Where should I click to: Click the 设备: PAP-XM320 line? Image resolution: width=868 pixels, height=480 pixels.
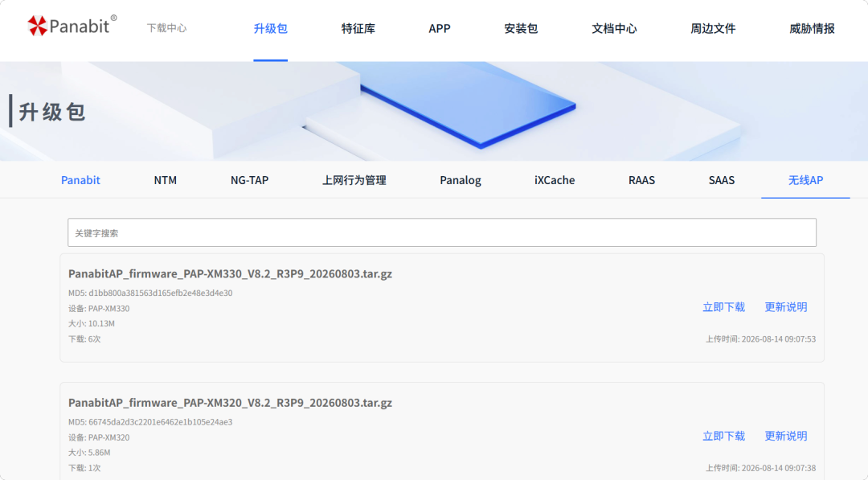click(99, 437)
